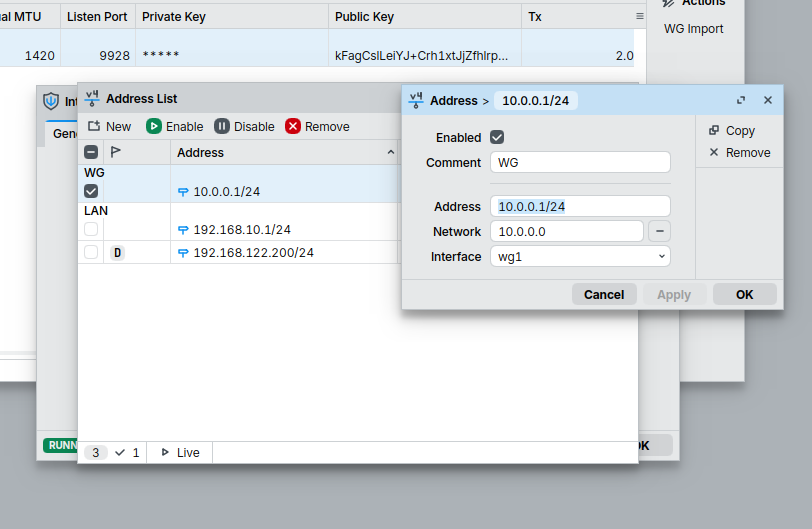Collapse the Network field with minus button

click(x=659, y=232)
